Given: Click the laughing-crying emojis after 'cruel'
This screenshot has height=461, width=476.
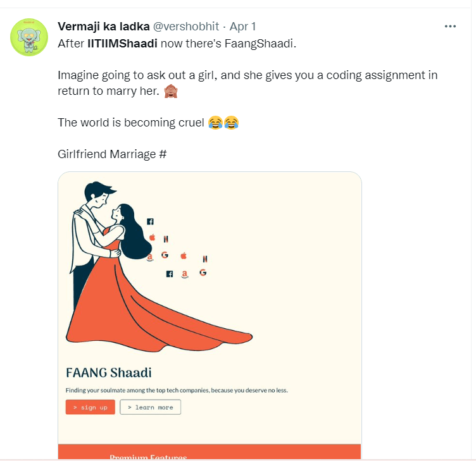Looking at the screenshot, I should pyautogui.click(x=223, y=123).
